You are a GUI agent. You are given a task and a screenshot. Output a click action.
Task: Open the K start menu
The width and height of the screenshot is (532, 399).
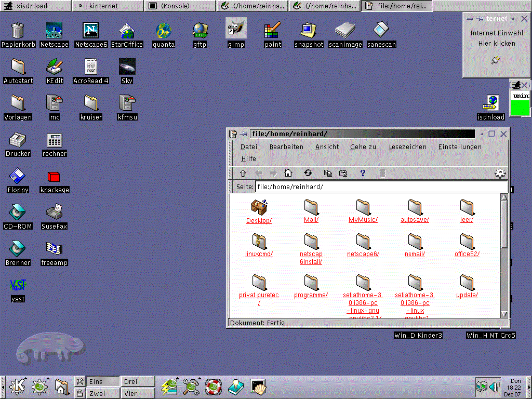coord(18,387)
